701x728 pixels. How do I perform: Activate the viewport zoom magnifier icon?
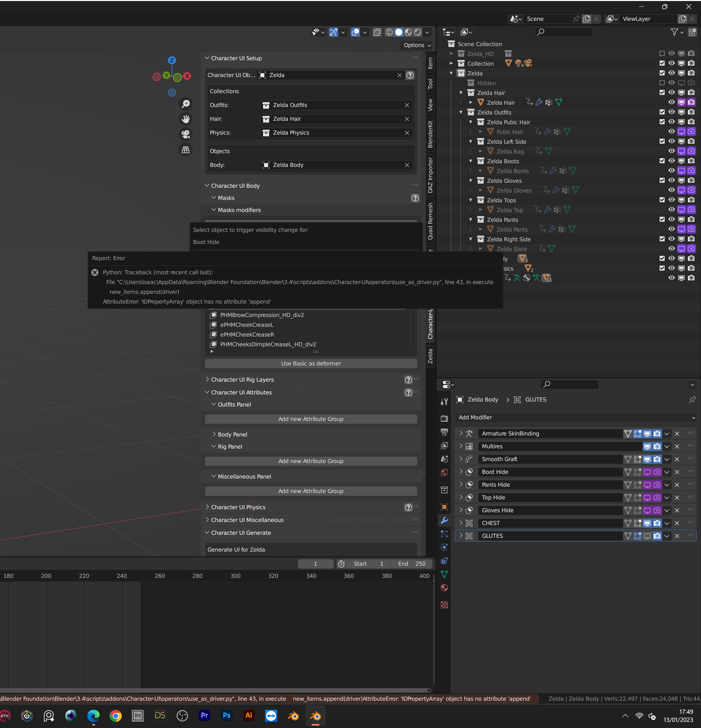(186, 104)
